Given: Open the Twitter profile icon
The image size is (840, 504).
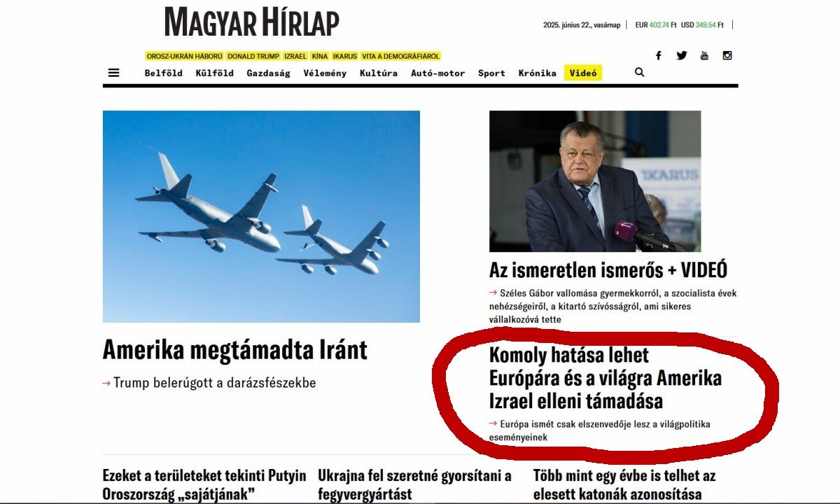Looking at the screenshot, I should click(682, 55).
